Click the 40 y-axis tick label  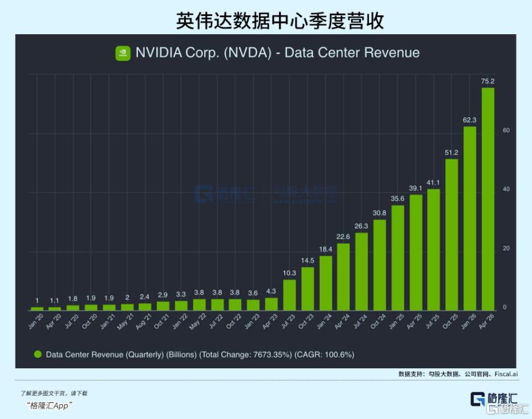pos(506,189)
